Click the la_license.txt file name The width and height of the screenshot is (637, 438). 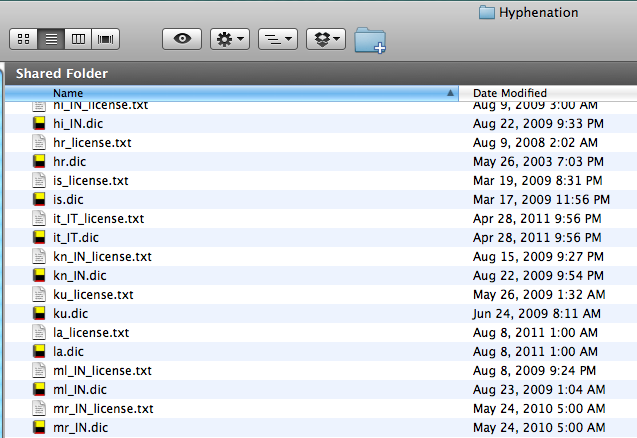coord(91,332)
